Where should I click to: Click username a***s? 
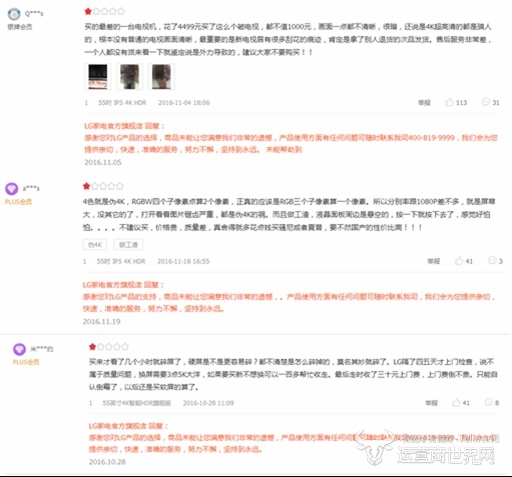pos(31,188)
